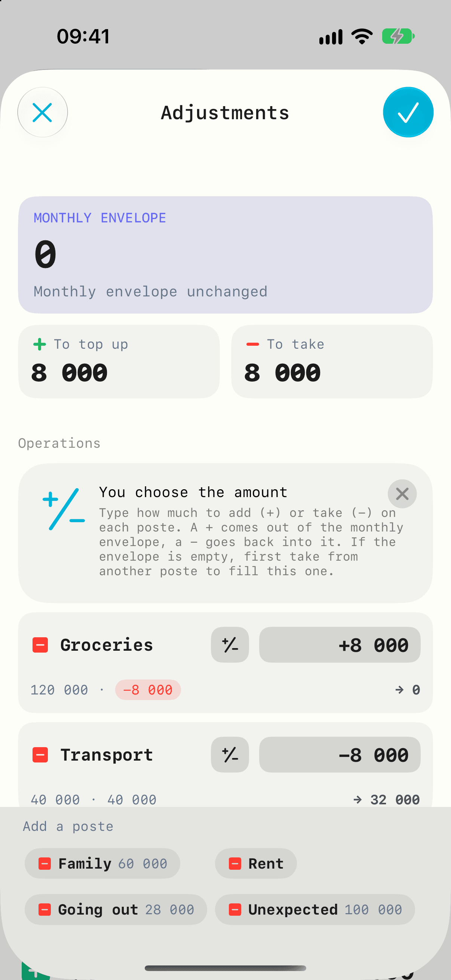Screen dimensions: 451x980
Task: Toggle plus/minus sign for Groceries
Action: (230, 645)
